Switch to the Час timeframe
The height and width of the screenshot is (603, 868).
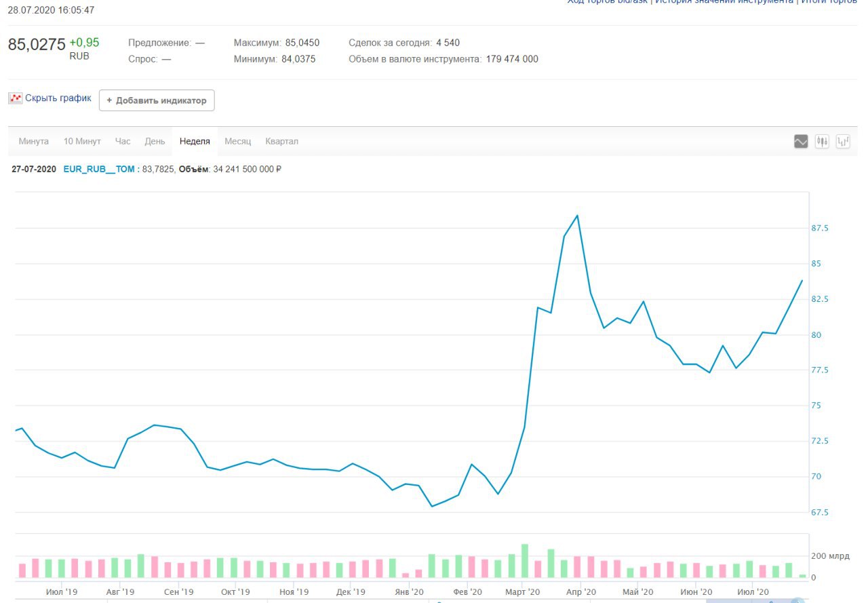tap(123, 142)
